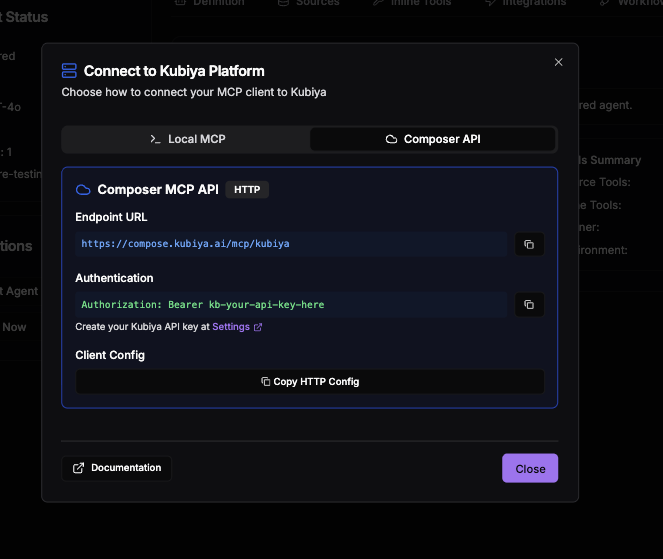Click the 'Choose how to connect' subtitle text
Image resolution: width=663 pixels, height=559 pixels.
(x=194, y=92)
